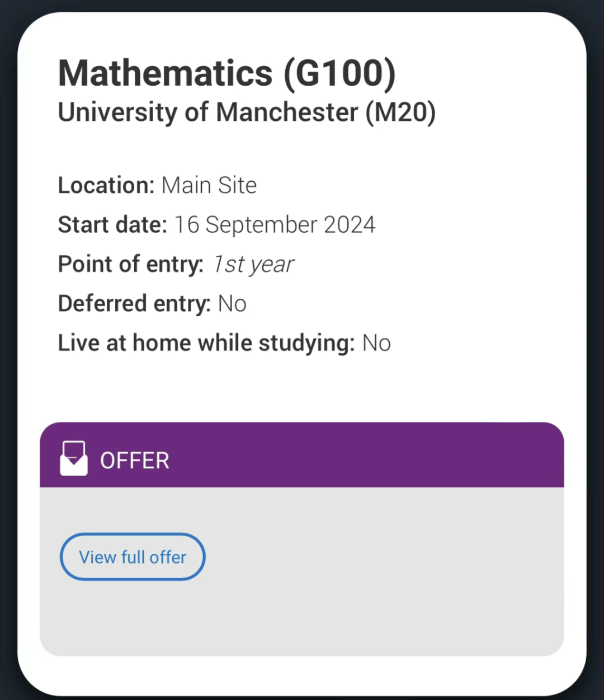The width and height of the screenshot is (604, 700).
Task: Click the Point of entry label
Action: pos(131,264)
